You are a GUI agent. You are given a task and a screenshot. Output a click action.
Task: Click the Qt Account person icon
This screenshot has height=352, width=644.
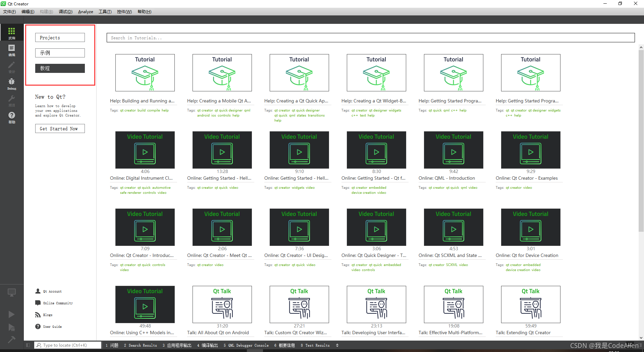38,291
